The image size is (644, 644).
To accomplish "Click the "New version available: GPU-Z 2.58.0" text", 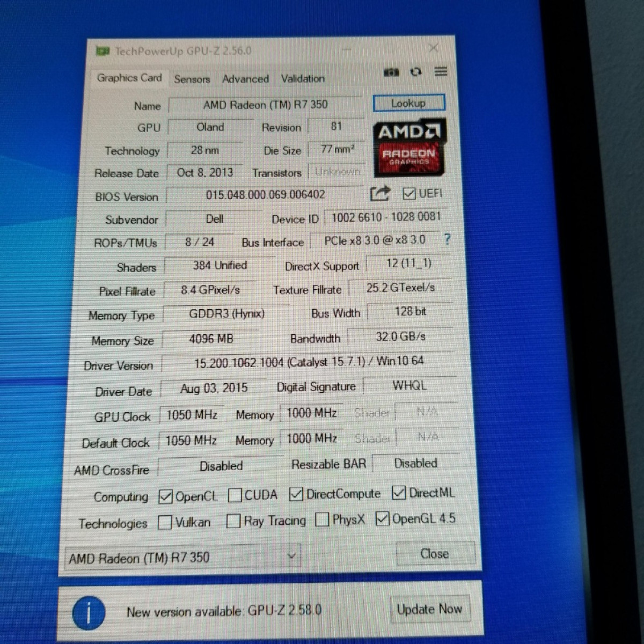I will [224, 611].
